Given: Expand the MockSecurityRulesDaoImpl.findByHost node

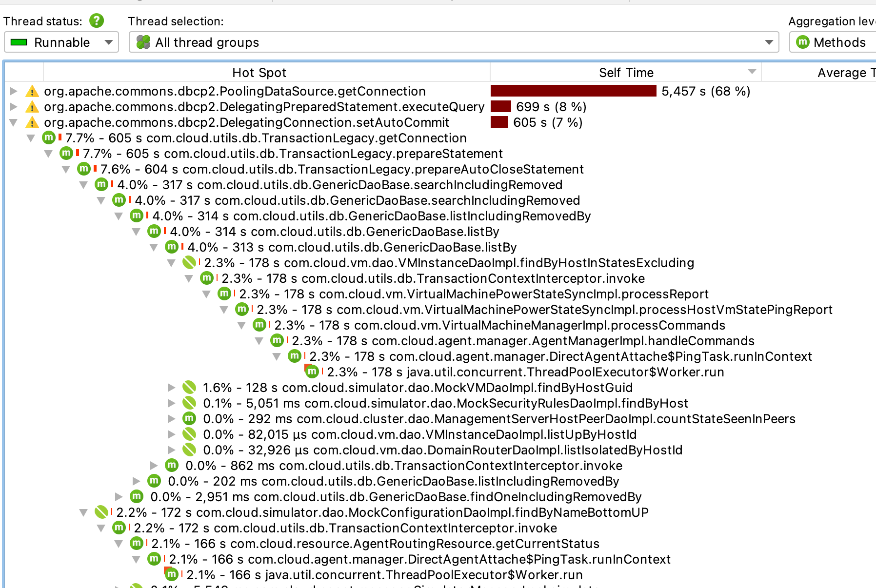Looking at the screenshot, I should tap(171, 403).
